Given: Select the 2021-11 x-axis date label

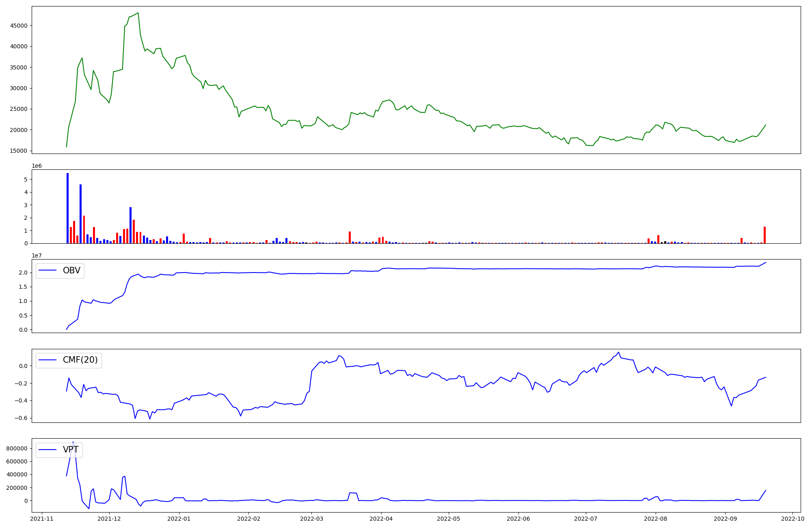Looking at the screenshot, I should coord(42,519).
